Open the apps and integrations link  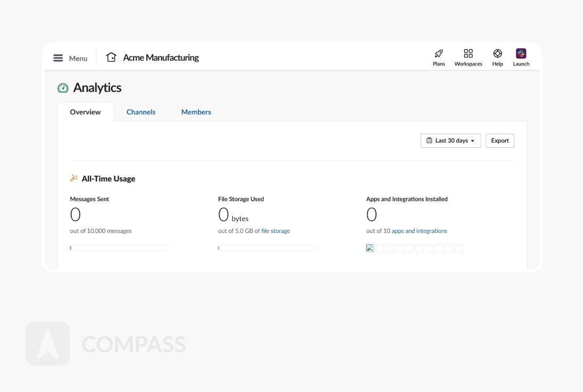point(420,231)
